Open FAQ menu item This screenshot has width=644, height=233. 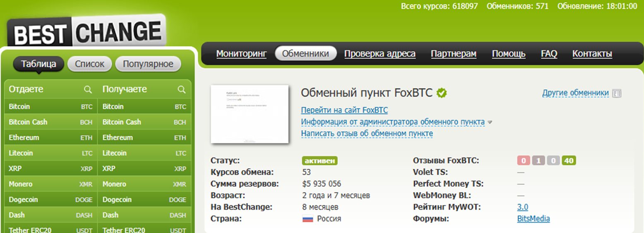(x=549, y=54)
